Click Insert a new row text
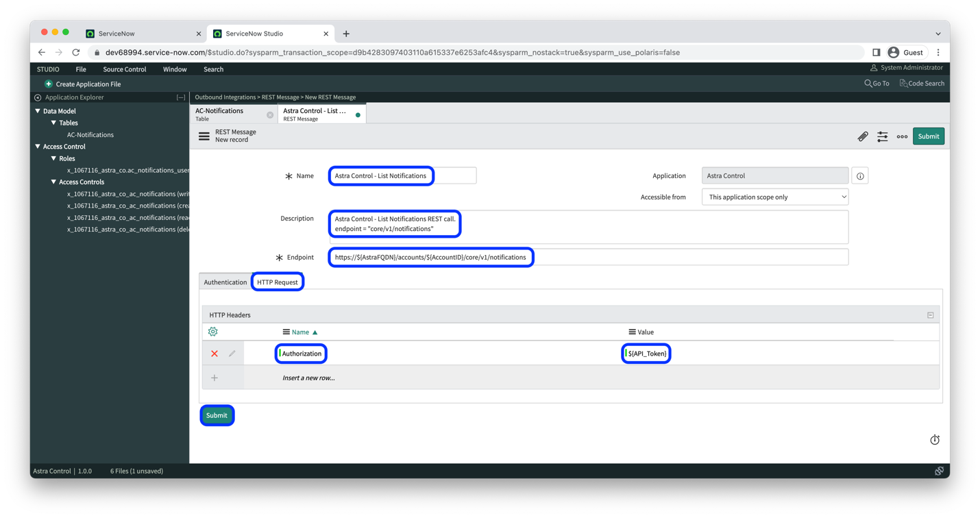The width and height of the screenshot is (980, 518). pyautogui.click(x=308, y=378)
